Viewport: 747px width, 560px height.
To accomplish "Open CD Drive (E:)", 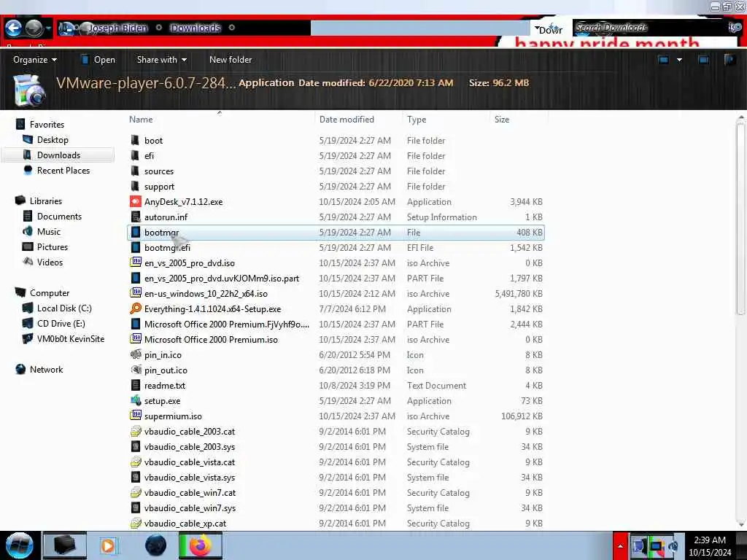I will coord(61,323).
